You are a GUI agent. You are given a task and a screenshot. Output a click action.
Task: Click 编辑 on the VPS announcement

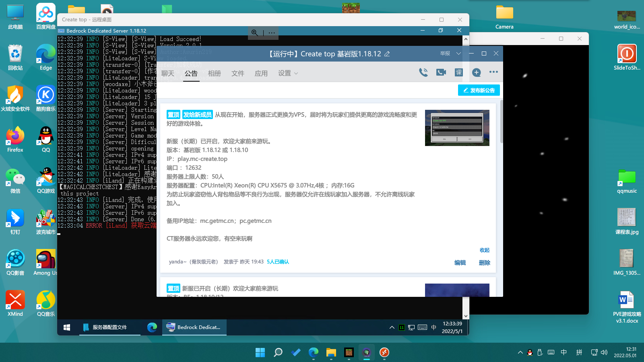[x=460, y=263]
